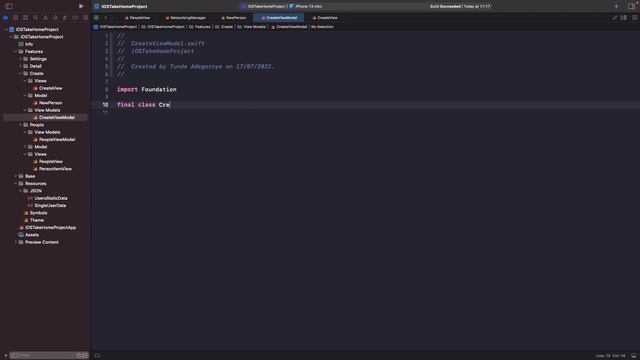Click the View Models segment in the breadcrumb
This screenshot has height=360, width=640.
[251, 27]
